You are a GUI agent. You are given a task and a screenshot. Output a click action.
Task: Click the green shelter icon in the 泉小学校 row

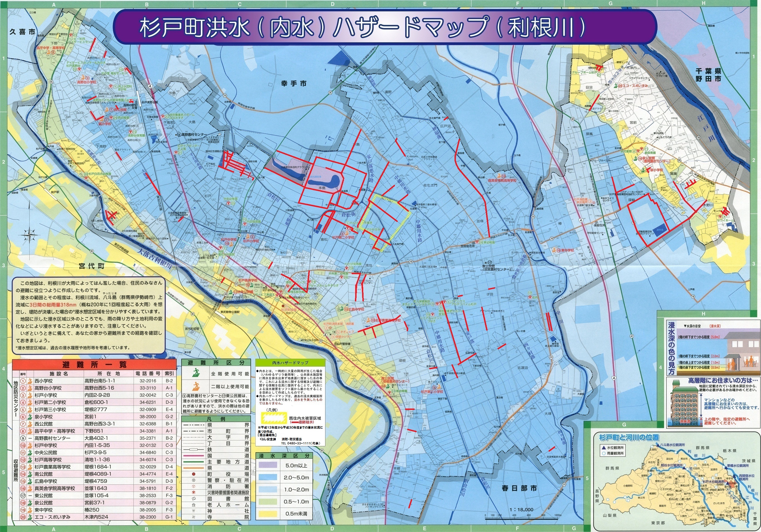(30, 417)
